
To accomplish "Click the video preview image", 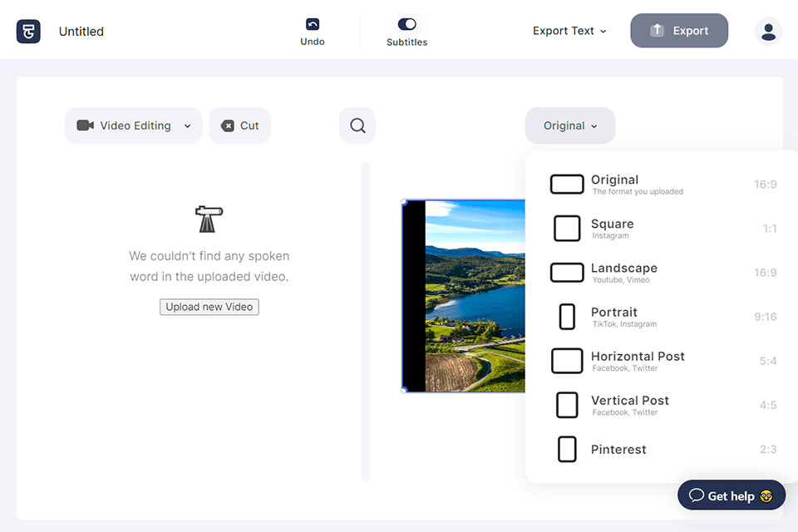I will pos(464,296).
